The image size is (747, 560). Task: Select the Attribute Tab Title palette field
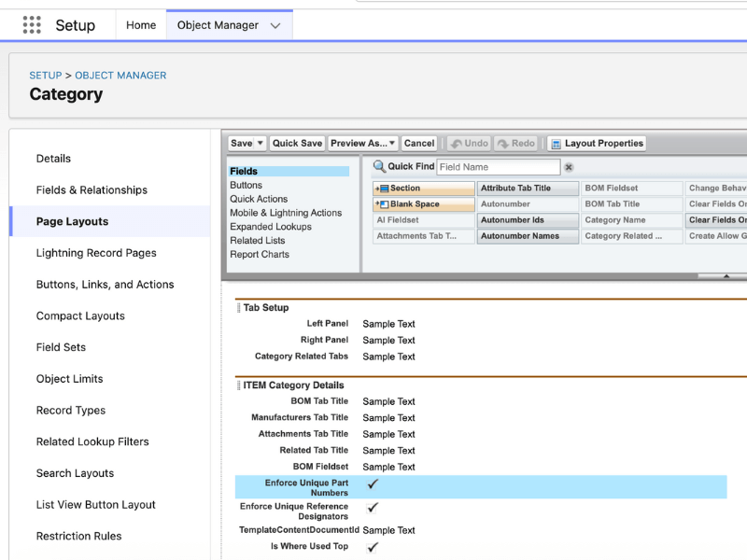tap(528, 189)
